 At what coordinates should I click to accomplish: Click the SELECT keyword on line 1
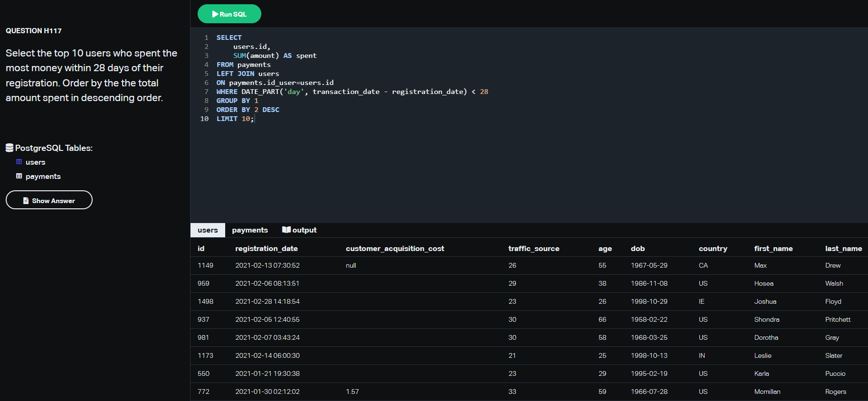(229, 37)
